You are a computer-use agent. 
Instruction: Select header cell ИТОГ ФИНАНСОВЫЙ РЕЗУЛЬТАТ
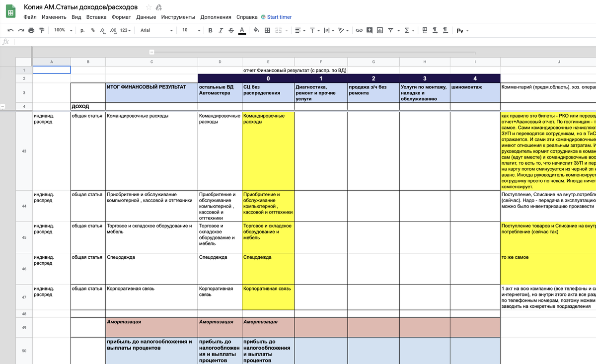(151, 92)
